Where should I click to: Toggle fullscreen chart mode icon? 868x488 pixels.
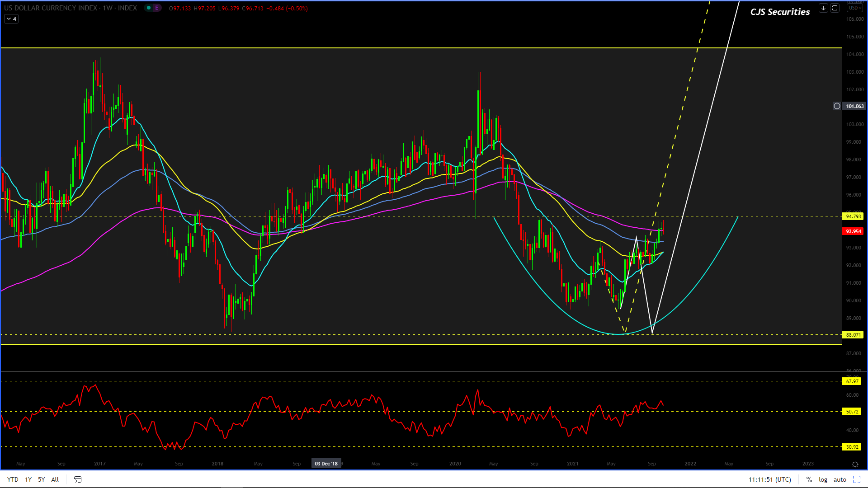pyautogui.click(x=856, y=479)
